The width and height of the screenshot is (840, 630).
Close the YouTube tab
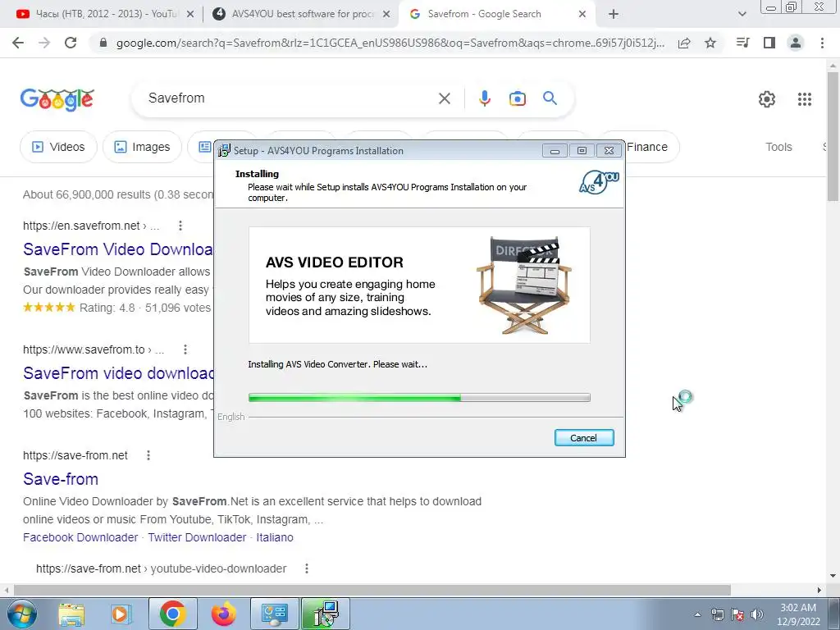(x=190, y=15)
